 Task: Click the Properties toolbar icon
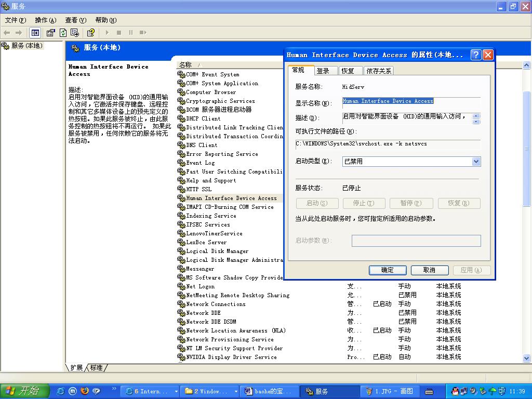coord(50,33)
